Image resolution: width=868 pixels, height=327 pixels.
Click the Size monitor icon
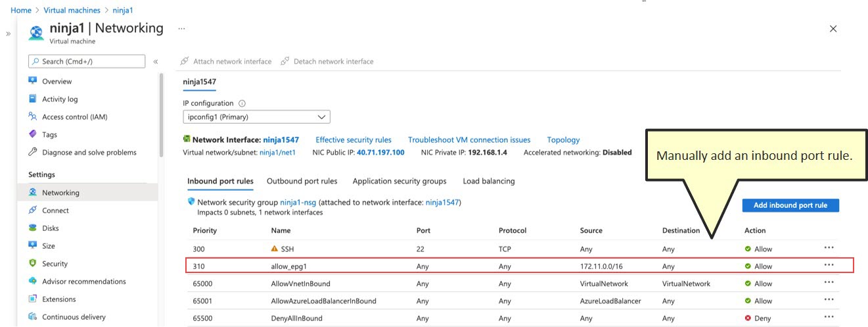pos(33,246)
